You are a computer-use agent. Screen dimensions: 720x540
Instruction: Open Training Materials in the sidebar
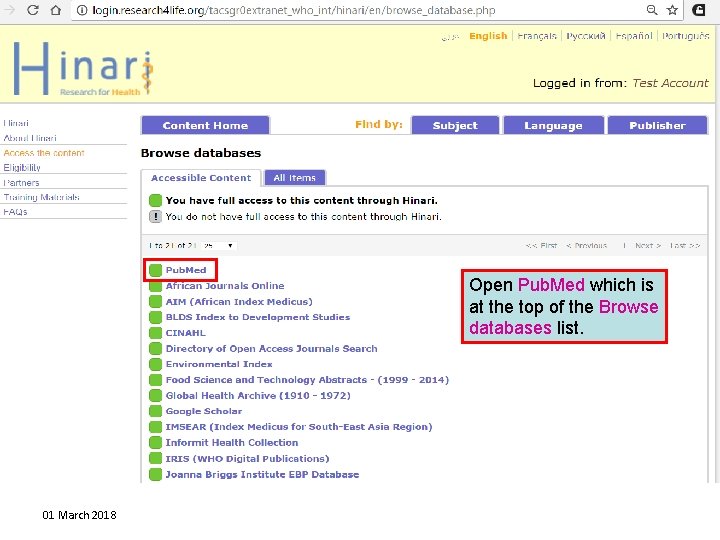41,197
